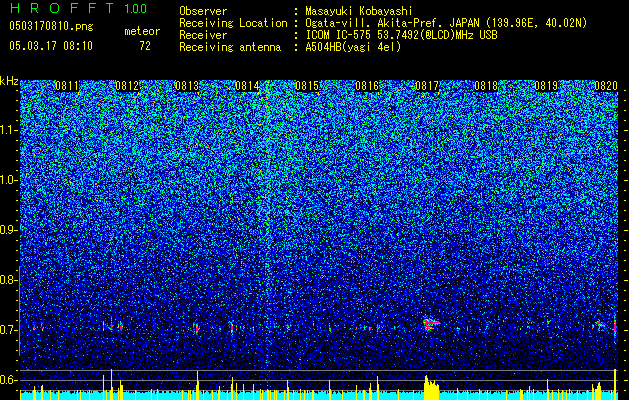Click the meteor count value 72

145,46
